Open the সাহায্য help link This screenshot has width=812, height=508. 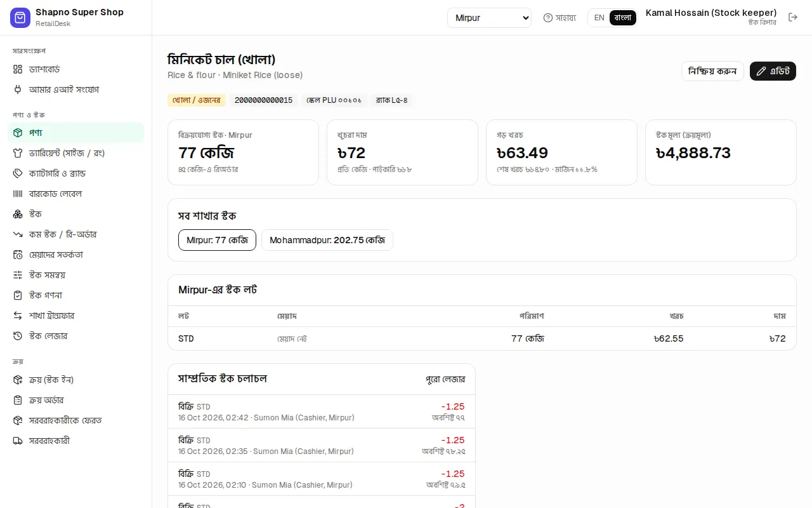[x=560, y=18]
